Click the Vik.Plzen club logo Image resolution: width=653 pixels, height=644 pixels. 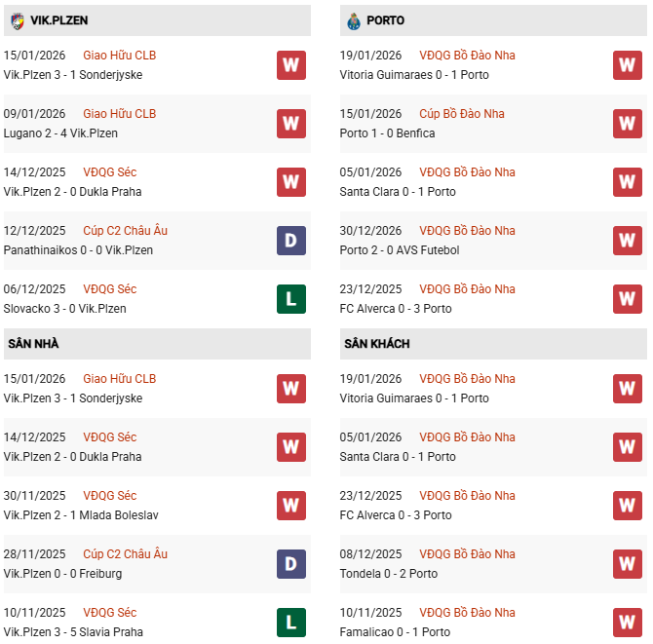[18, 19]
